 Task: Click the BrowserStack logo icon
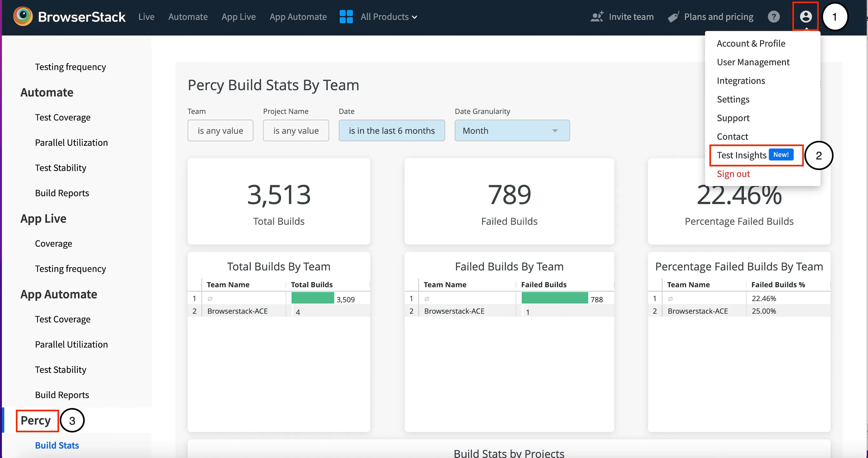click(23, 16)
